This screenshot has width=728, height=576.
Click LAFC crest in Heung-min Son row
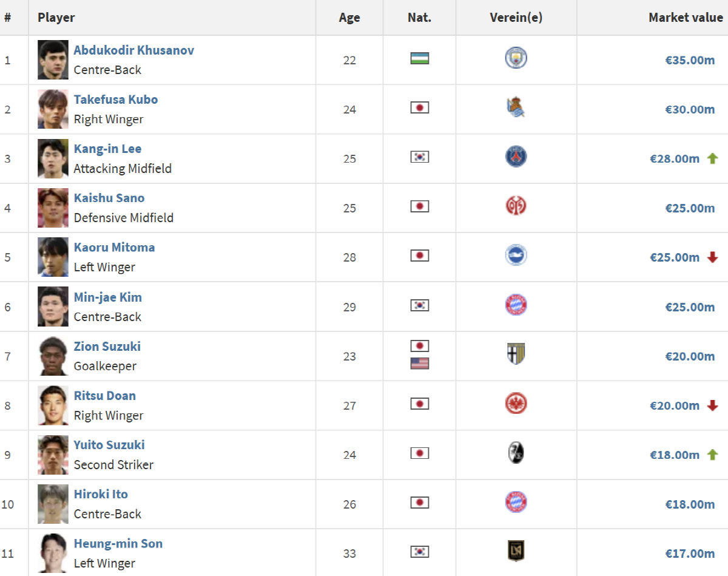(x=516, y=552)
